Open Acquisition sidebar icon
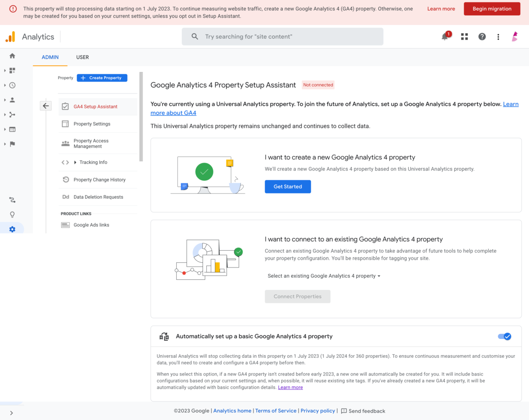 (12, 115)
